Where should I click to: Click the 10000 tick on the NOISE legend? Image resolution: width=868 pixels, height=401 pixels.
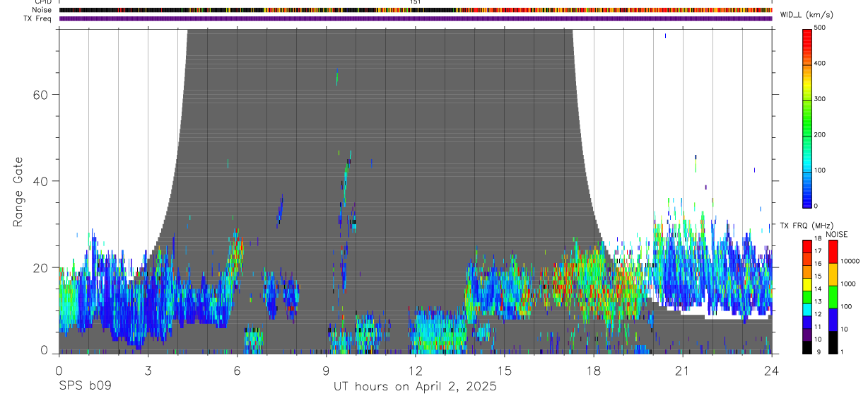(x=850, y=261)
